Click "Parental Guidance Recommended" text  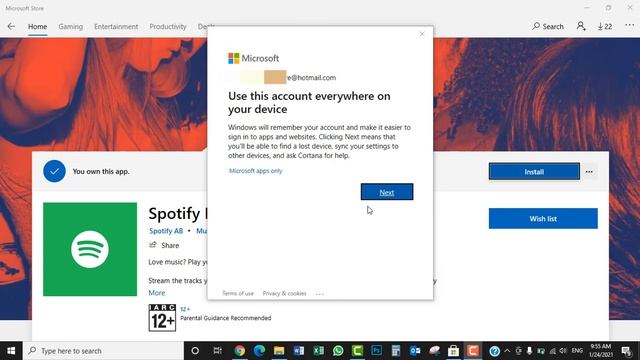pyautogui.click(x=226, y=318)
